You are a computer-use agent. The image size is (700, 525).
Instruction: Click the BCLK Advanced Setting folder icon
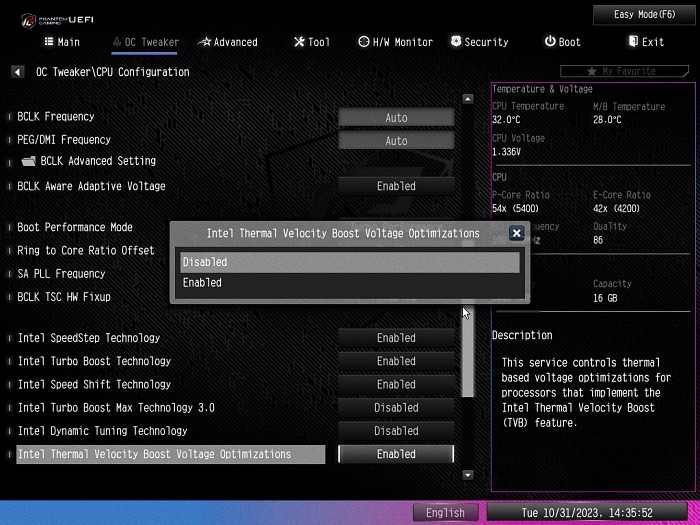(28, 161)
